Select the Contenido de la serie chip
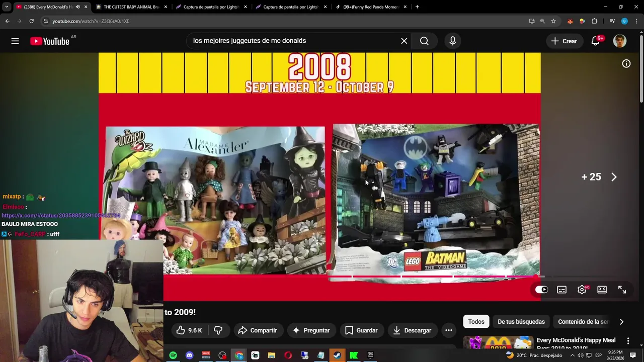Screen dimensions: 644x362 [583, 322]
